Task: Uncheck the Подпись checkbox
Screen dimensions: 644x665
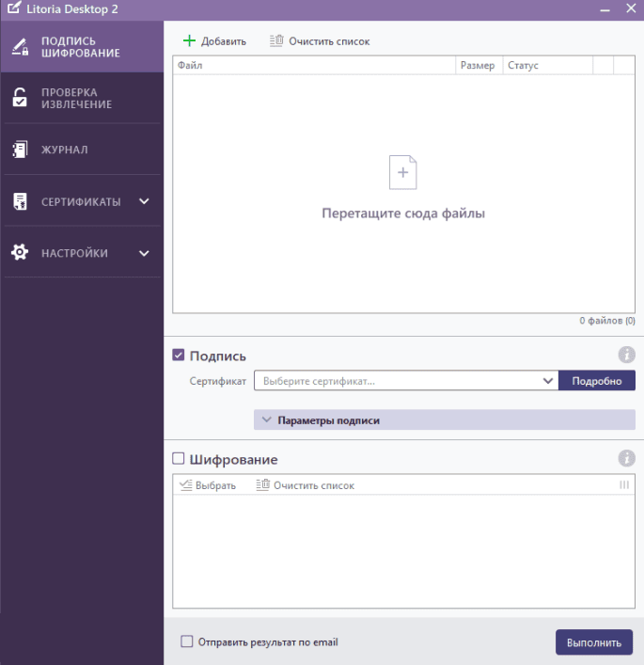Action: click(x=179, y=356)
